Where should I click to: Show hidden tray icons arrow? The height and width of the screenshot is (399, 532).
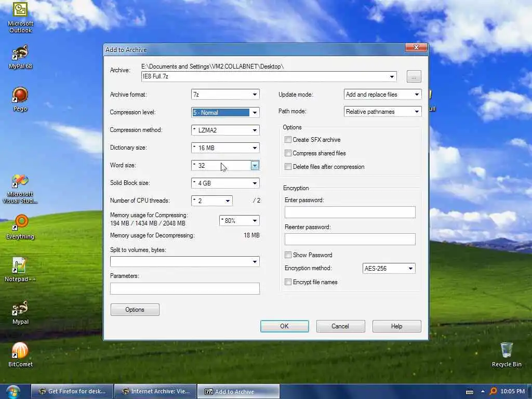[483, 392]
